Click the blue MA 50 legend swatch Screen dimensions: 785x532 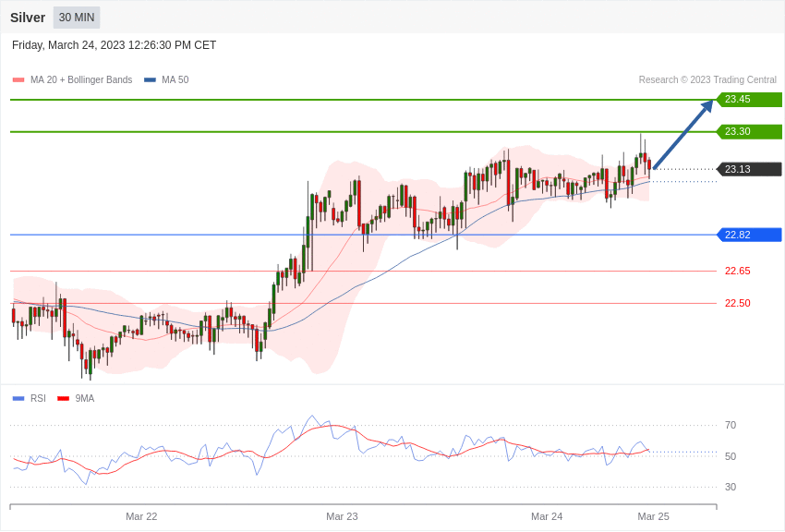(x=150, y=79)
